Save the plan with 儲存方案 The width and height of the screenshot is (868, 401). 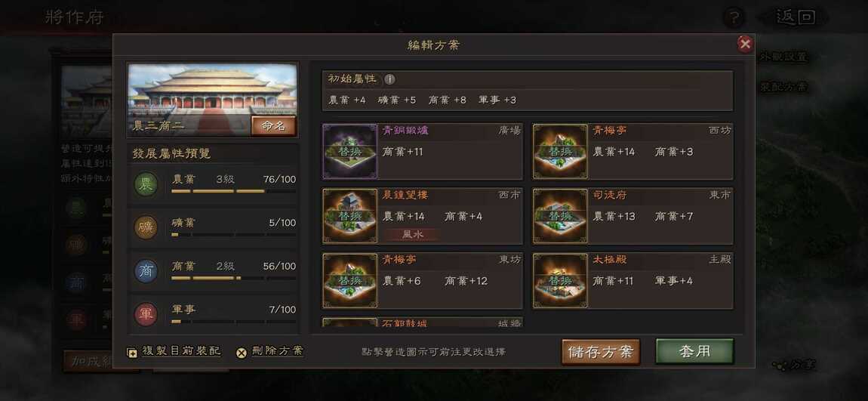tap(601, 352)
